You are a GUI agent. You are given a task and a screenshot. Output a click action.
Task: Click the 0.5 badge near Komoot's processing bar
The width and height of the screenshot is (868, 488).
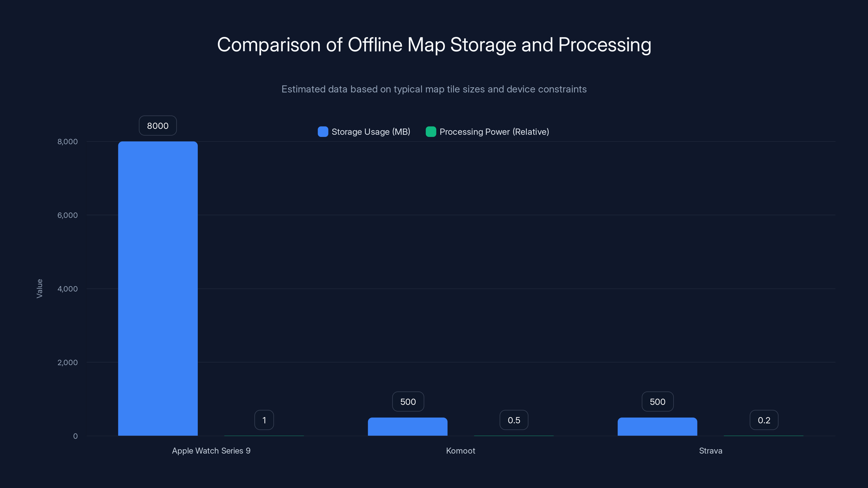pos(513,420)
